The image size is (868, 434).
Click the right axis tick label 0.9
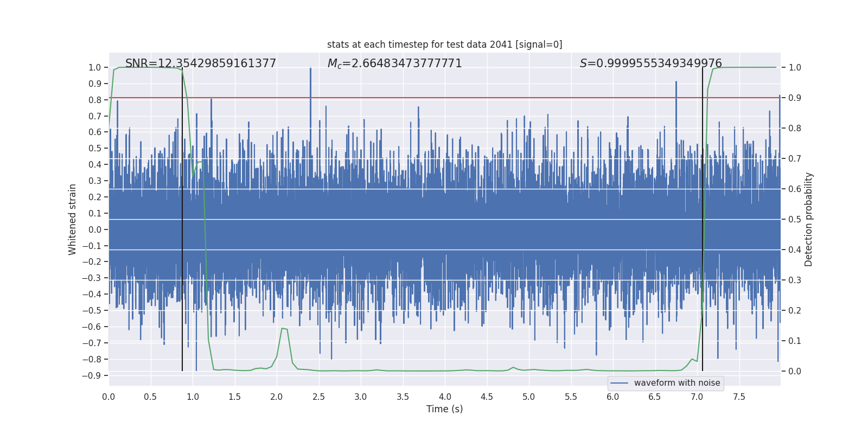[x=795, y=98]
